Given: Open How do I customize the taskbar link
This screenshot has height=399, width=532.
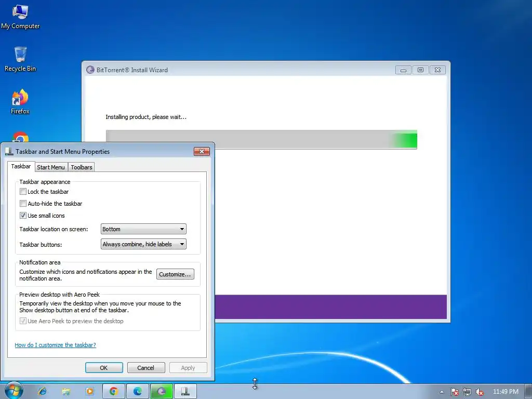Looking at the screenshot, I should (x=55, y=345).
